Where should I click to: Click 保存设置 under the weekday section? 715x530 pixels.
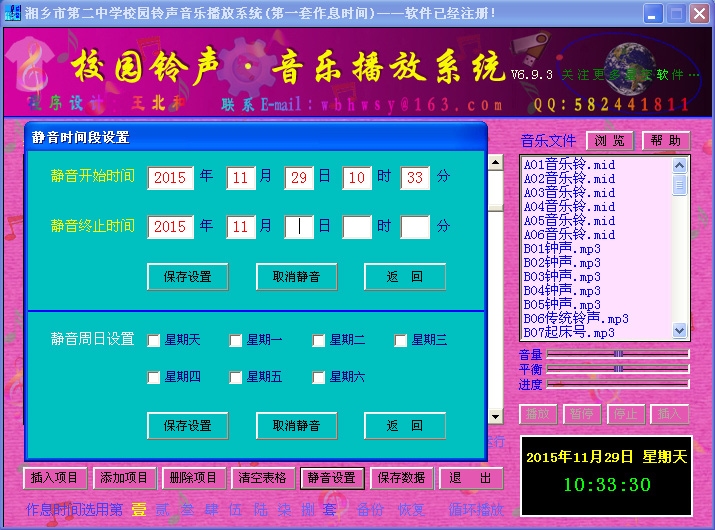pos(187,426)
